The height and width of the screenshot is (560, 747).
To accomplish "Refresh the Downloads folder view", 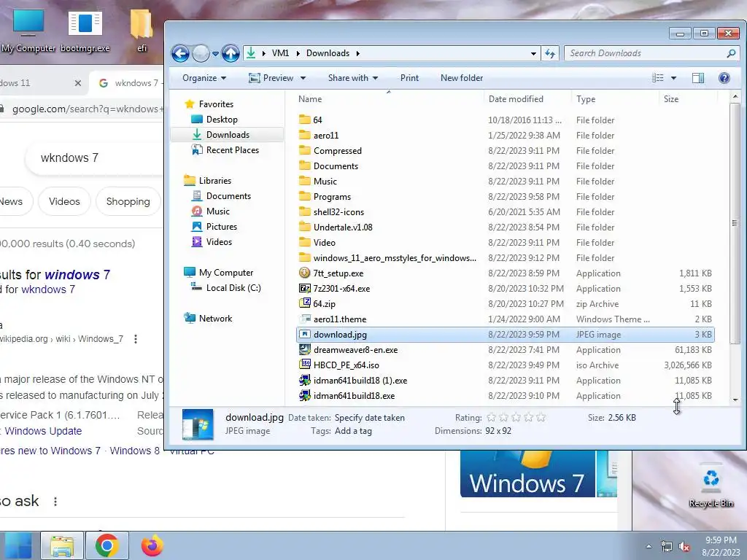I will [x=550, y=54].
